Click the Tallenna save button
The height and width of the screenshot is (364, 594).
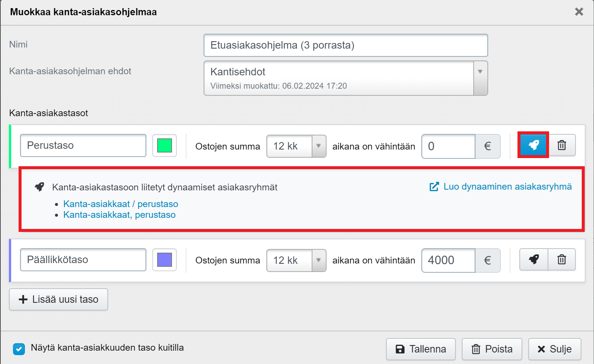click(x=421, y=349)
